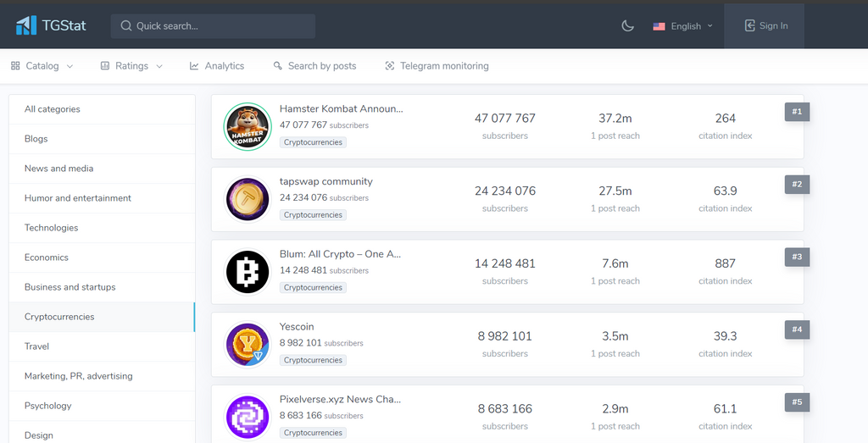Select the Cryptocurrencies category

(102, 317)
